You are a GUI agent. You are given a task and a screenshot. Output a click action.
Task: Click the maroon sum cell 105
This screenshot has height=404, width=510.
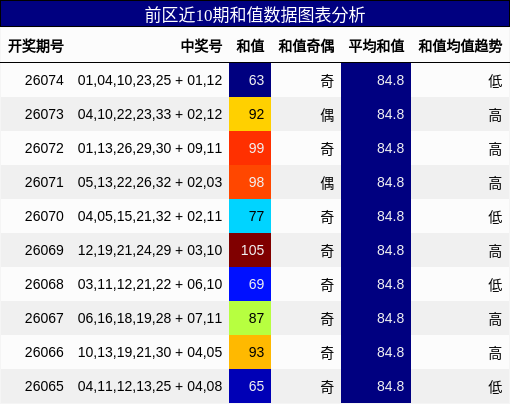click(x=250, y=250)
